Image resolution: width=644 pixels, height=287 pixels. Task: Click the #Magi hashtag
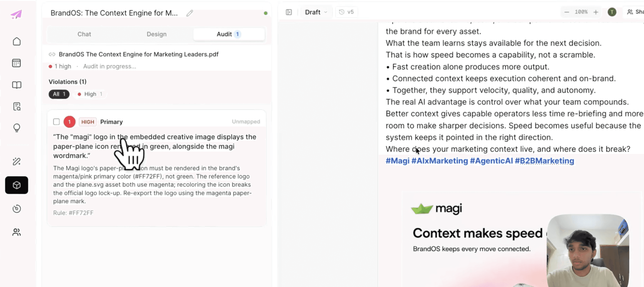click(398, 161)
